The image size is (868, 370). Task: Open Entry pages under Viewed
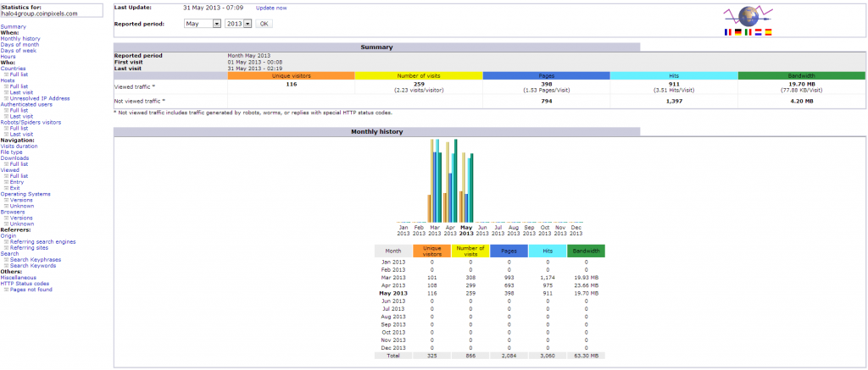(x=17, y=182)
